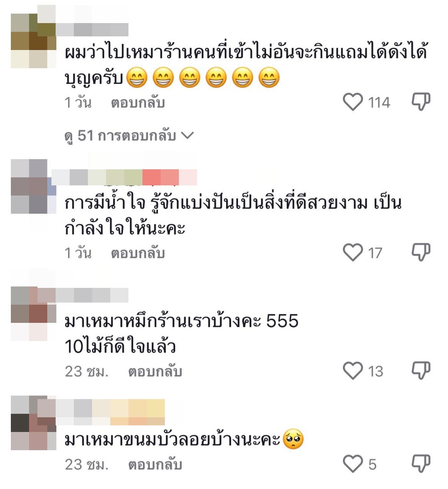The image size is (448, 489).
Task: Like the comment with 13 likes
Action: pos(353,371)
